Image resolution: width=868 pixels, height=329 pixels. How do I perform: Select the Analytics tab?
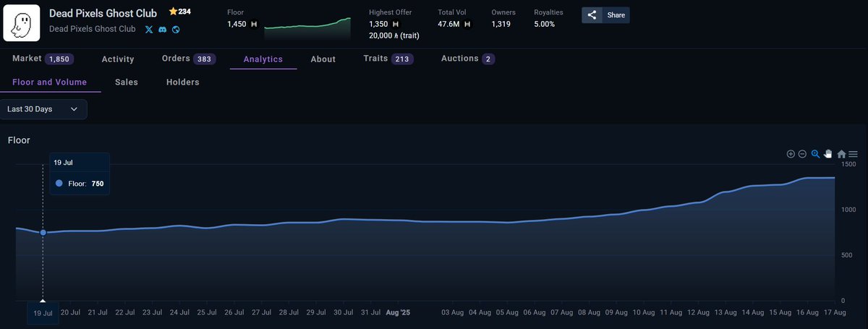[263, 59]
